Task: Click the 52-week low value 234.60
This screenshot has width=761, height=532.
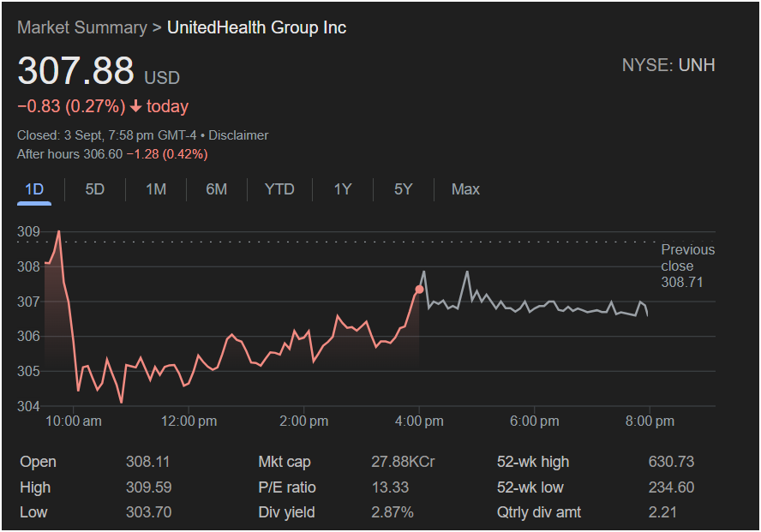Action: coord(671,487)
